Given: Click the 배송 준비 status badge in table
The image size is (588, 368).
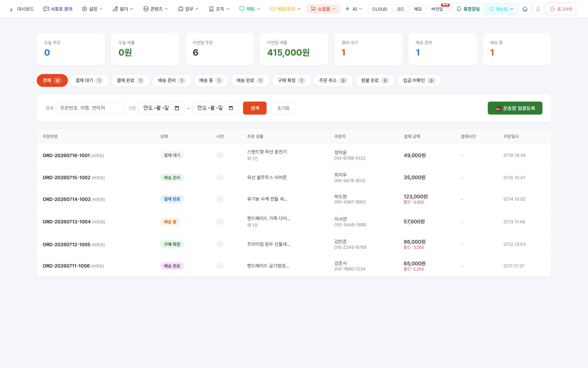Looking at the screenshot, I should coord(172,178).
